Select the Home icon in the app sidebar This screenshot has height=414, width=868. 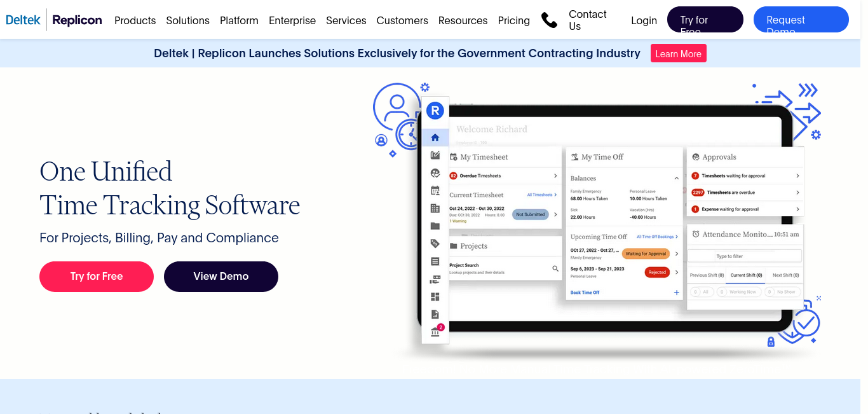(435, 137)
